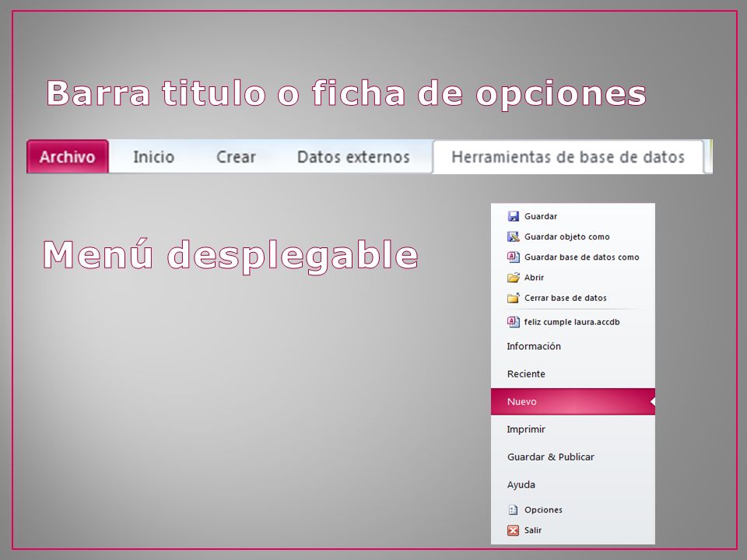Click the red Salir X icon
The height and width of the screenshot is (560, 747).
tap(513, 530)
